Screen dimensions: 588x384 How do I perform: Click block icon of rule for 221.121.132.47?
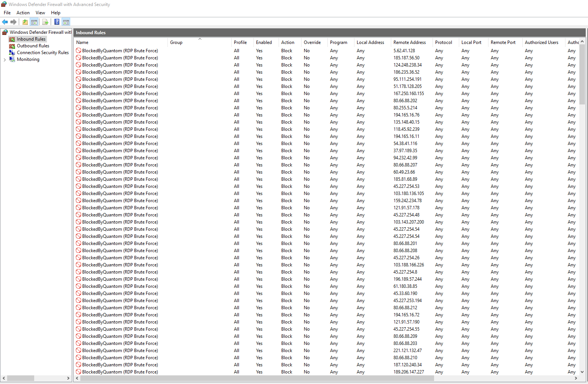point(78,350)
